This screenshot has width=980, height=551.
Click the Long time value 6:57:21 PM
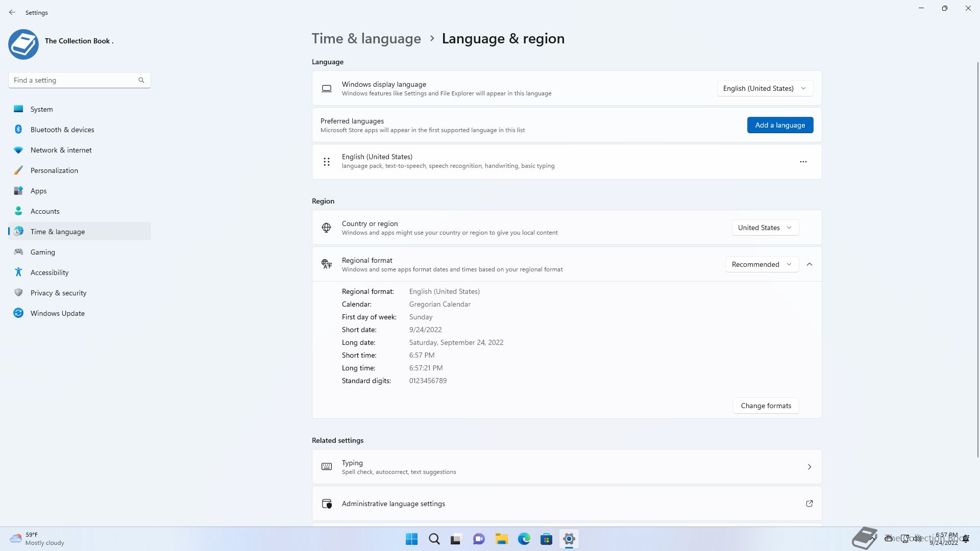click(426, 368)
